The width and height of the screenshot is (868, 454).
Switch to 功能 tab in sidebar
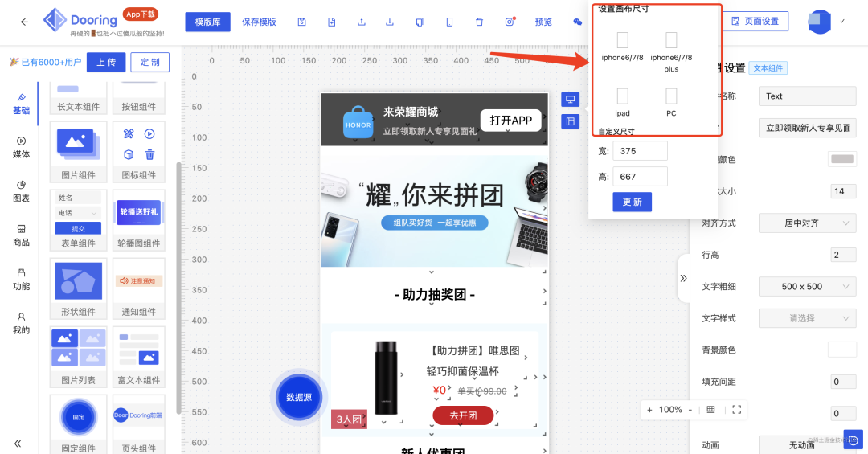(x=21, y=280)
